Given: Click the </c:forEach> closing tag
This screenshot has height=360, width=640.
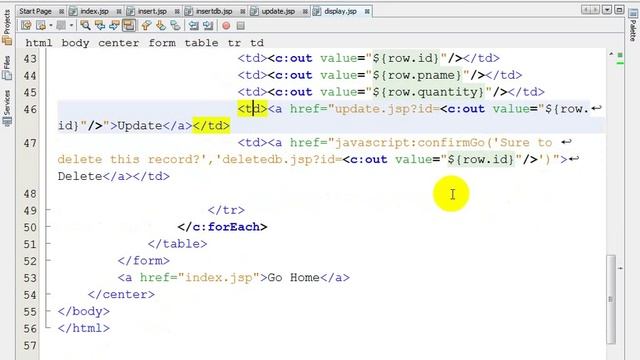Looking at the screenshot, I should click(222, 227).
